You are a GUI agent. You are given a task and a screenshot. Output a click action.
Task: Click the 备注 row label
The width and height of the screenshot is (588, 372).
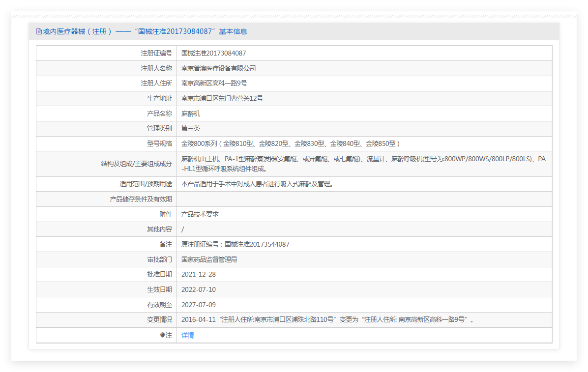click(166, 245)
